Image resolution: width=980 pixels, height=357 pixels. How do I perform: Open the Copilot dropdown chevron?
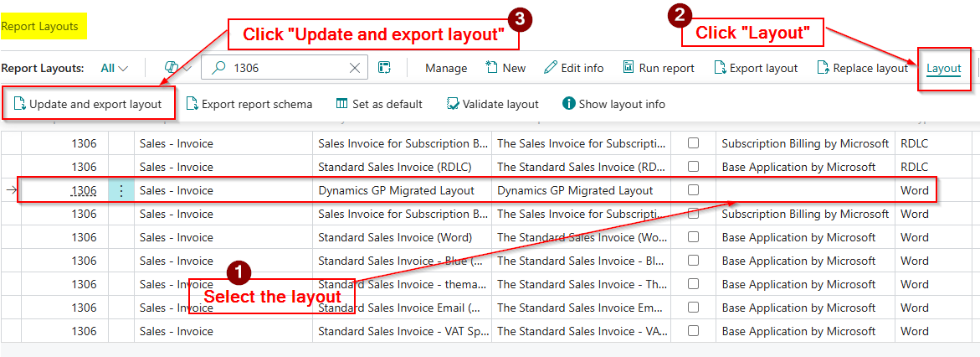[187, 68]
